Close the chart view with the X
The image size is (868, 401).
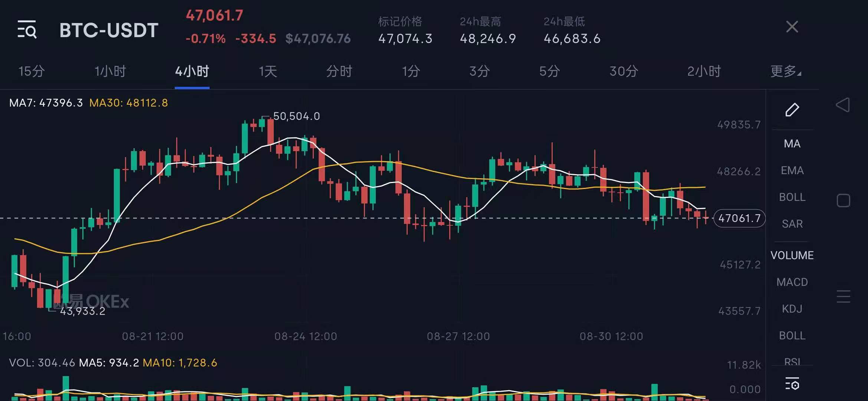point(792,27)
